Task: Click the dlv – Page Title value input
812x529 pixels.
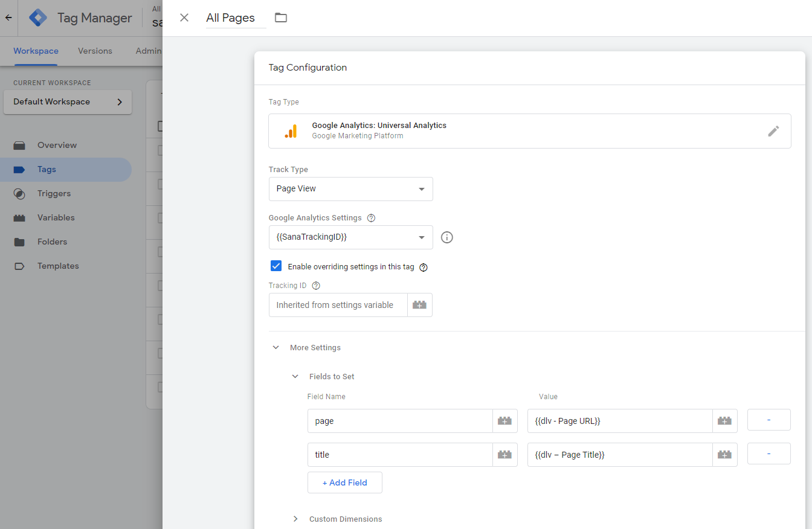Action: [620, 455]
